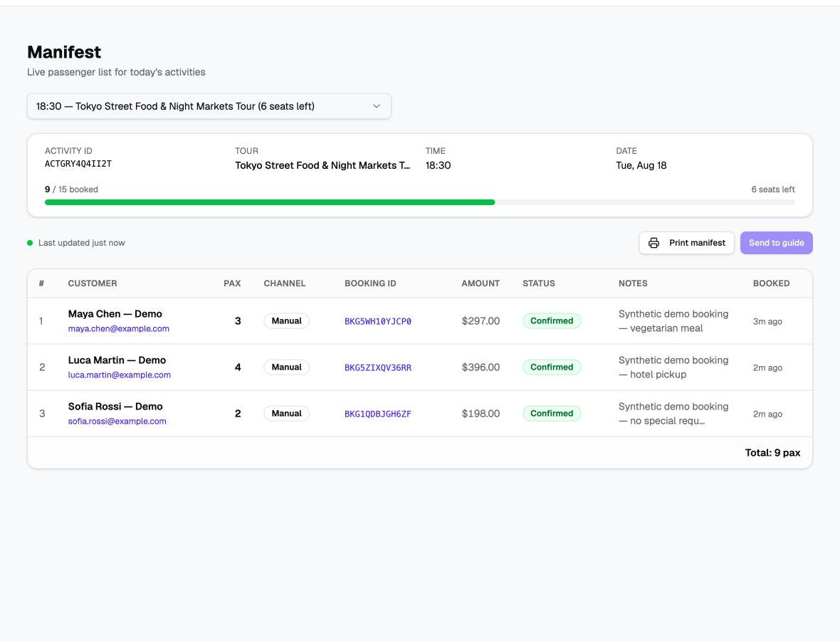Open booking BKG5WH10YJCP0
The image size is (840, 641).
(x=378, y=321)
